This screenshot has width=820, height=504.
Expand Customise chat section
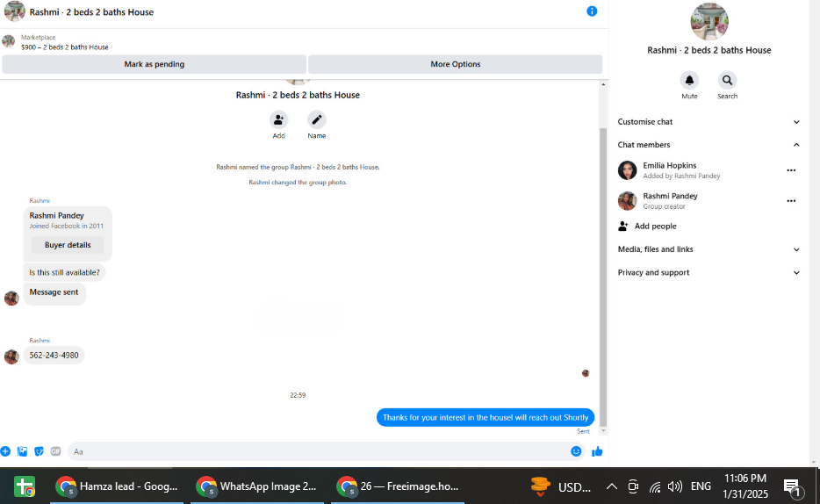[x=709, y=122]
